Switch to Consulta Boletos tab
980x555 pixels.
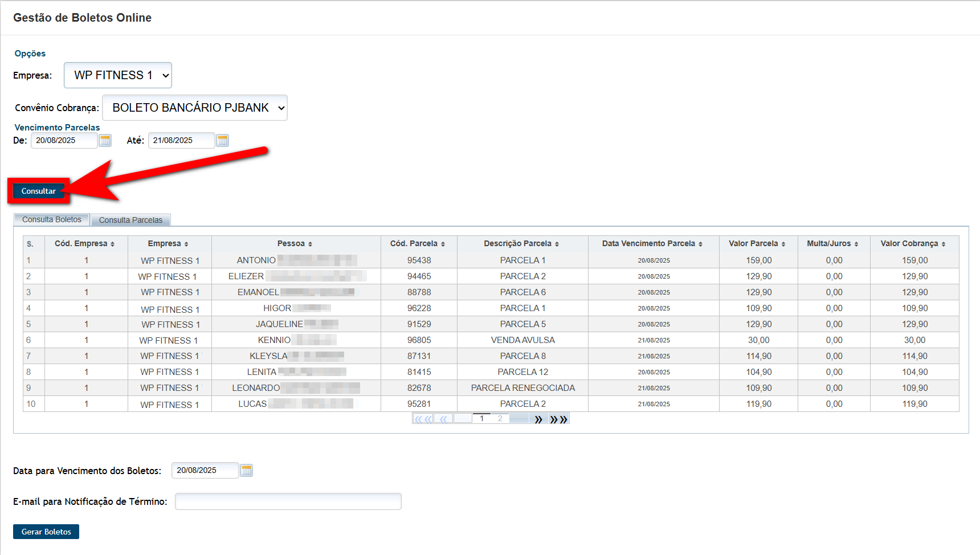tap(52, 219)
